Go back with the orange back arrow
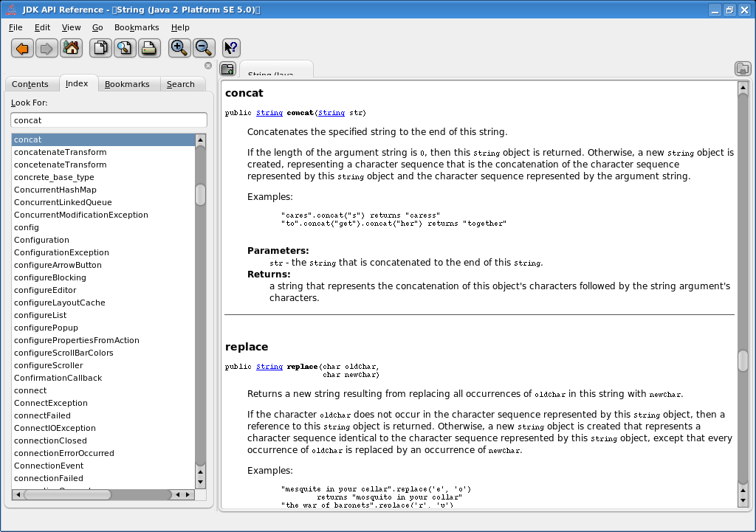The width and height of the screenshot is (756, 532). click(x=22, y=48)
